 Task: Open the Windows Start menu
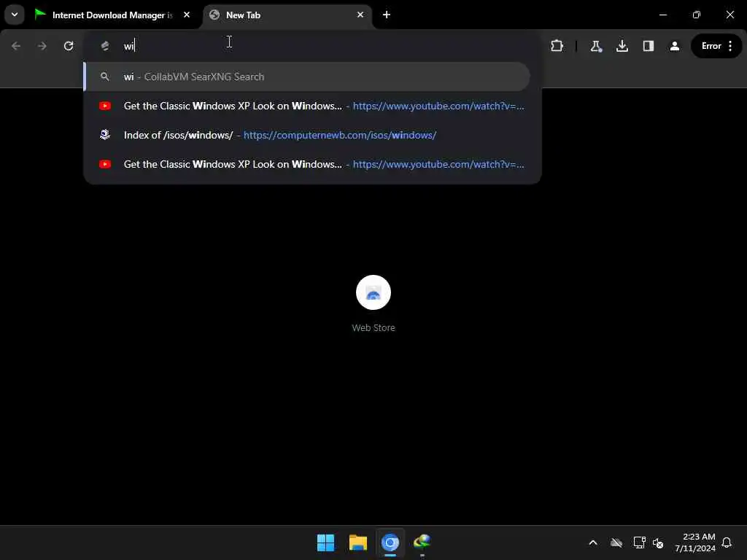click(x=326, y=542)
